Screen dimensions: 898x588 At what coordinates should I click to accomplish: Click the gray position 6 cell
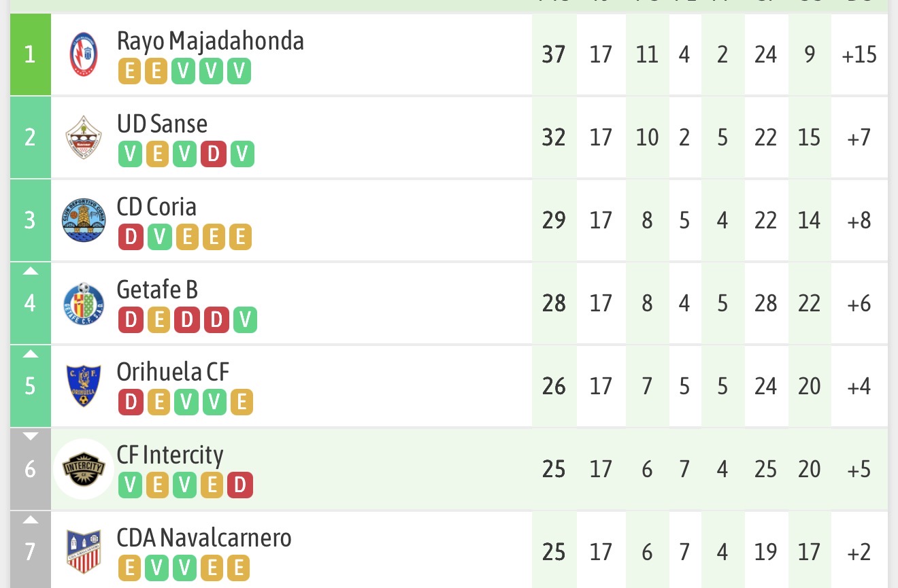pos(30,469)
